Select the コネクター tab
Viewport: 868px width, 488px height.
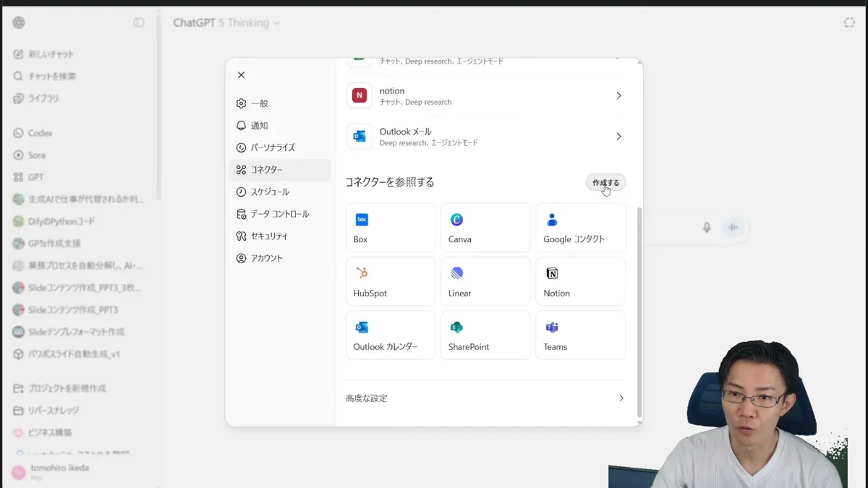coord(280,170)
